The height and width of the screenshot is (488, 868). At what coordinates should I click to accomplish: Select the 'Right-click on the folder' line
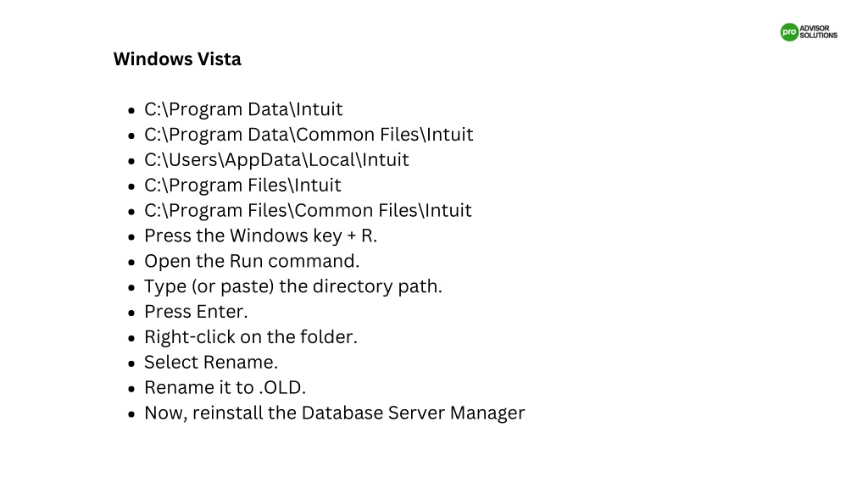tap(251, 337)
